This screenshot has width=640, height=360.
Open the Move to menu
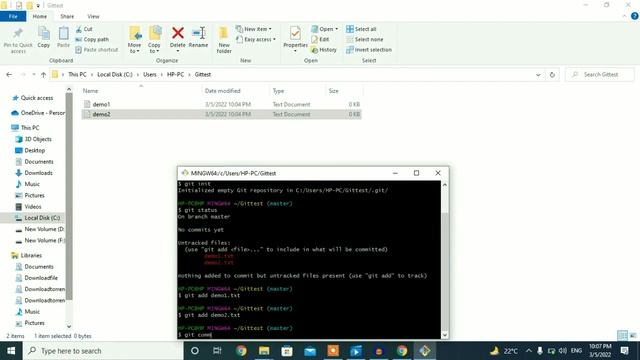coord(134,40)
